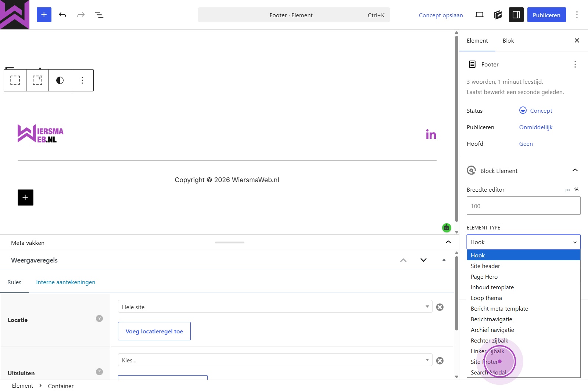588x391 pixels.
Task: Open the Element Type Hook select
Action: click(x=524, y=242)
